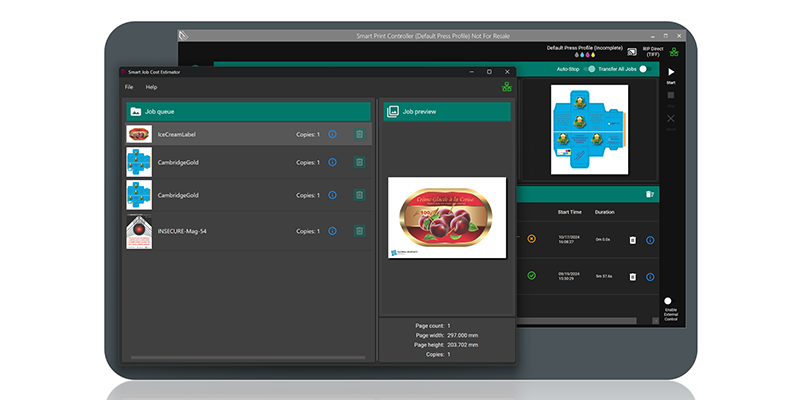This screenshot has height=400, width=800.
Task: Open the Help menu
Action: [x=151, y=88]
